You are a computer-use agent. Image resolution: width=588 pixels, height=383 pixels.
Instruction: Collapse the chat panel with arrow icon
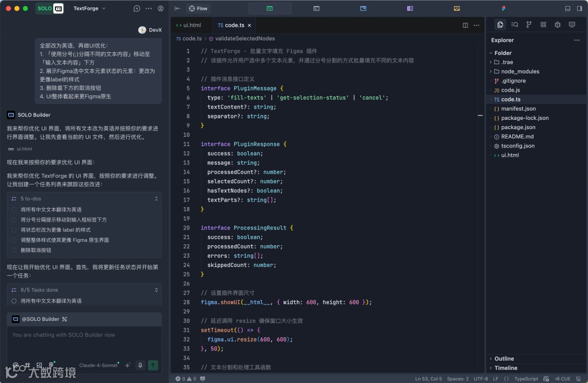tap(177, 8)
